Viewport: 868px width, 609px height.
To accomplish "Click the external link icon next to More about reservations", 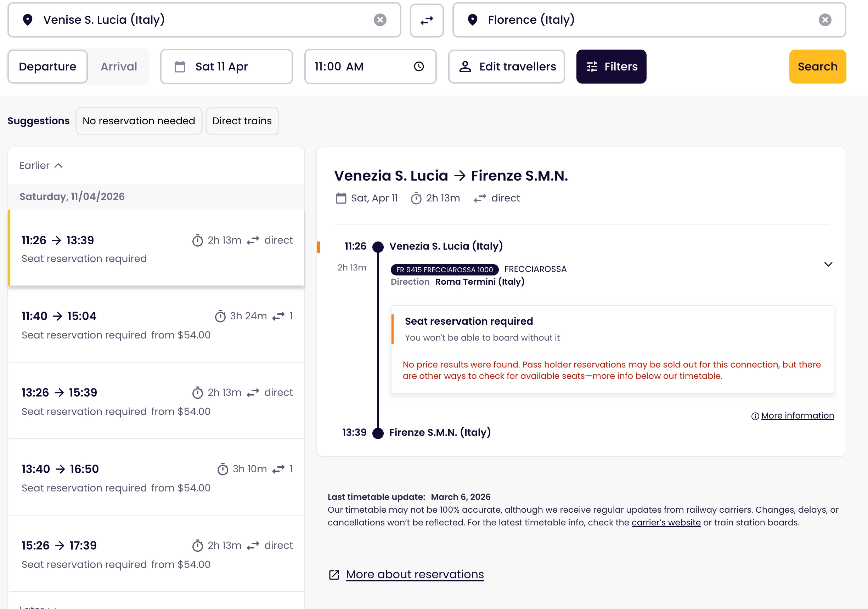I will [x=334, y=575].
